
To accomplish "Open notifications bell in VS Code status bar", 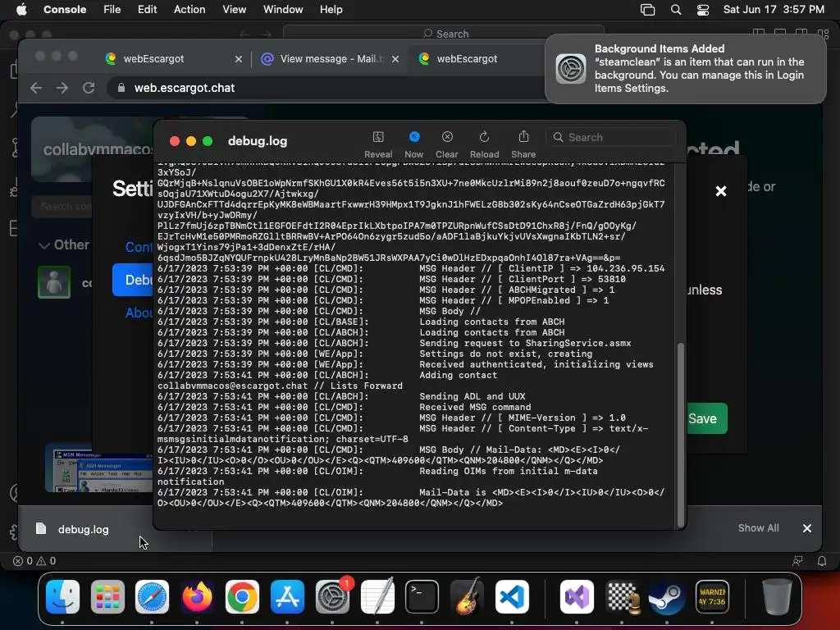I will coord(822,561).
